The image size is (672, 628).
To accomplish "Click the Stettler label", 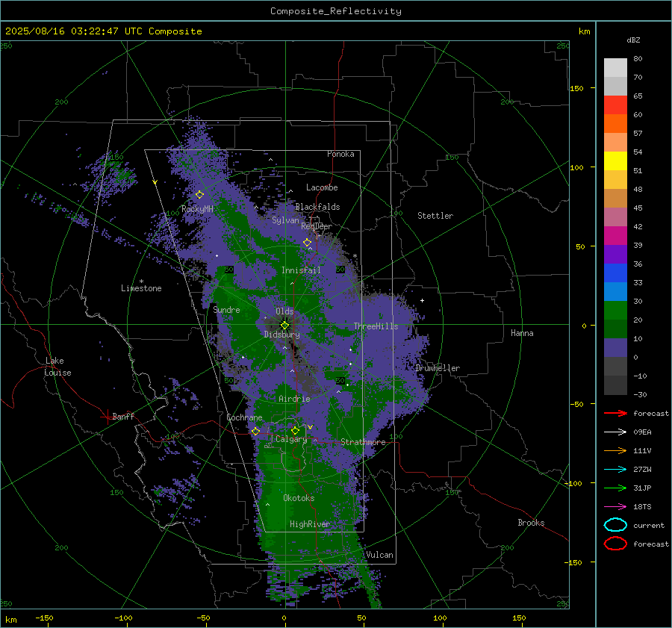I will [x=435, y=216].
